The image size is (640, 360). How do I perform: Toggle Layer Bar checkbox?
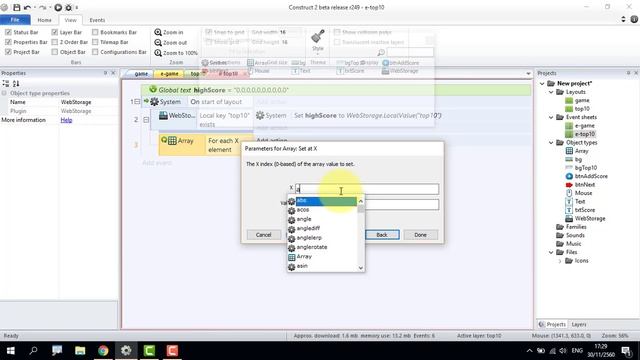[55, 32]
